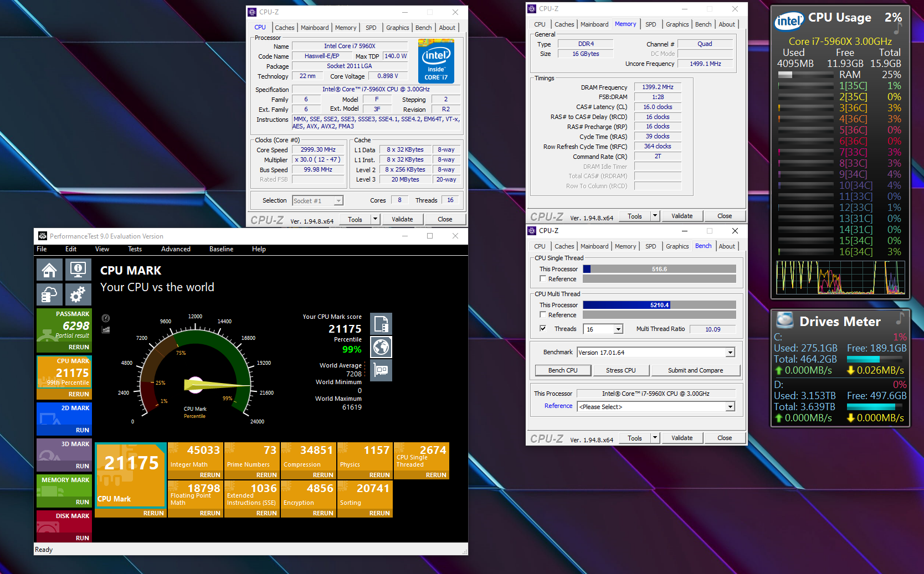Screen dimensions: 924x574
Task: Click the Intel logo in CPU Usage gadget
Action: click(789, 21)
